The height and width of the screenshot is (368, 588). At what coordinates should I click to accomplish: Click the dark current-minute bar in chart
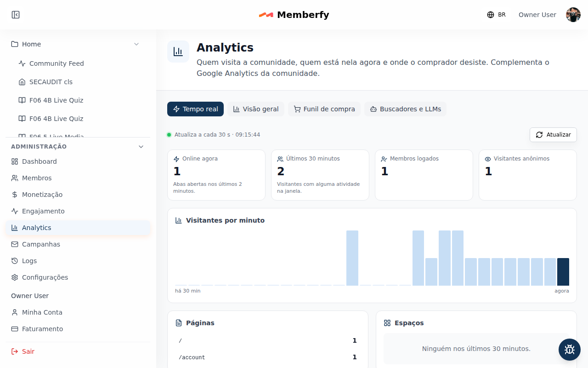pyautogui.click(x=563, y=272)
